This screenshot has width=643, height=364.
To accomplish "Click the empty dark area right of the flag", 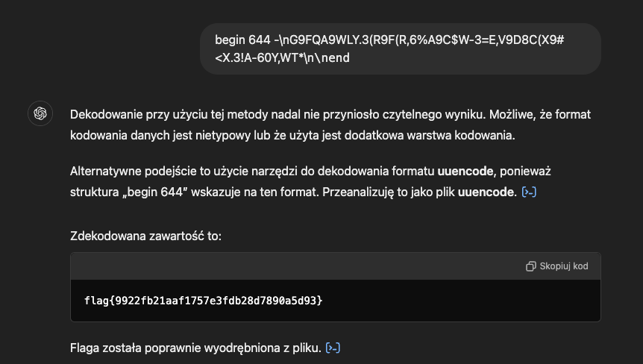I will click(462, 301).
